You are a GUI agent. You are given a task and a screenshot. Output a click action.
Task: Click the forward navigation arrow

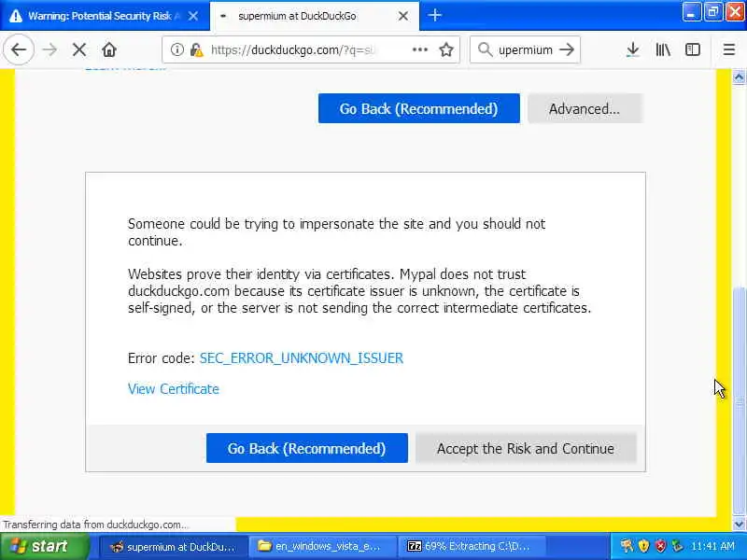[x=49, y=49]
